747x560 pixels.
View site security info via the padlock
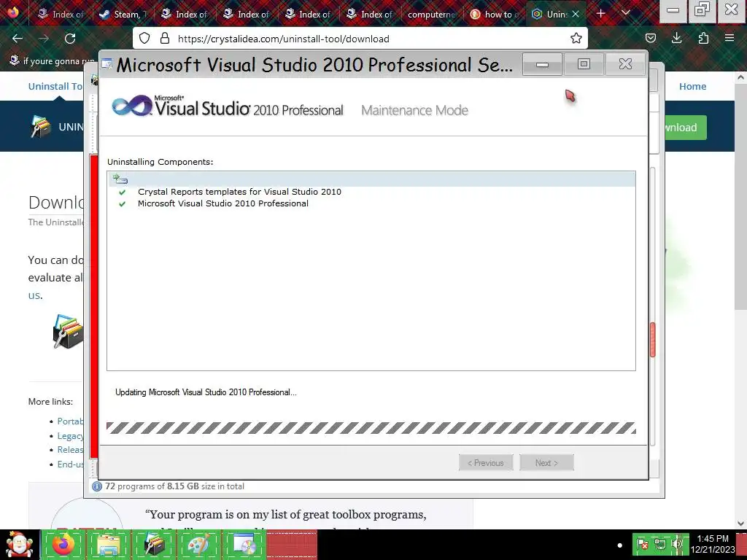pyautogui.click(x=165, y=39)
